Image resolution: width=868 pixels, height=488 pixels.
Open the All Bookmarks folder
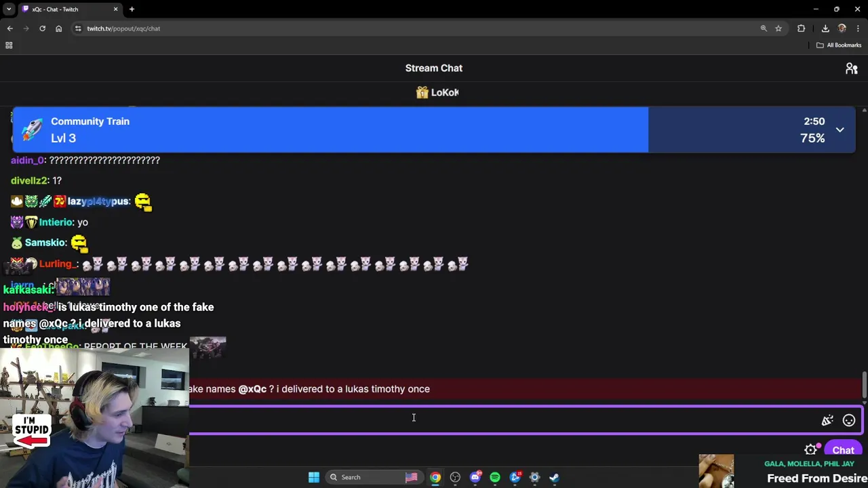tap(839, 45)
